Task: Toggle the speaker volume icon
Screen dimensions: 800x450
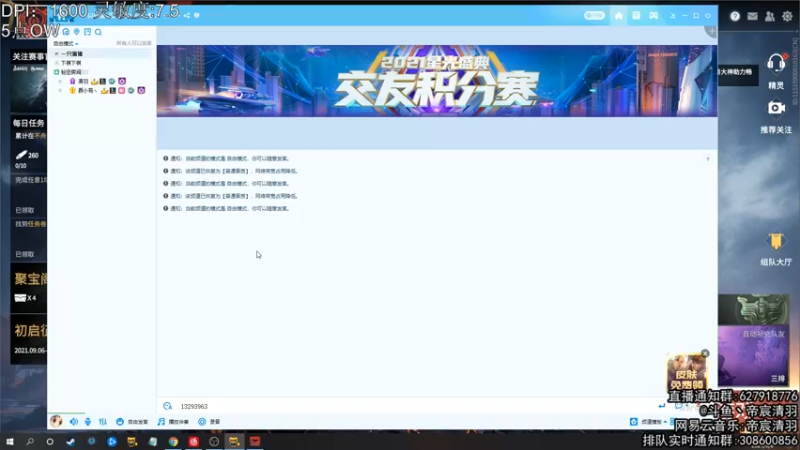Action: (x=74, y=421)
